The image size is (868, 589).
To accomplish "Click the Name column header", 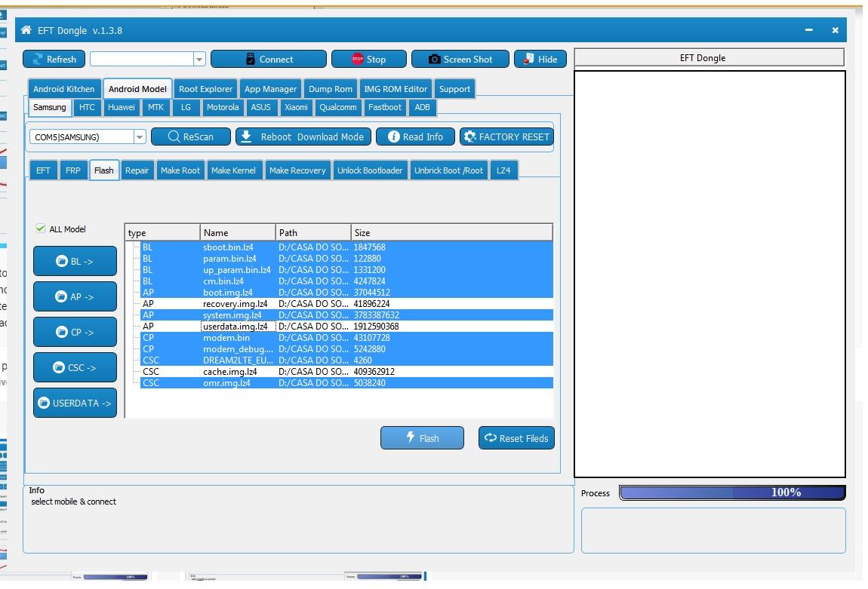I will click(x=238, y=233).
